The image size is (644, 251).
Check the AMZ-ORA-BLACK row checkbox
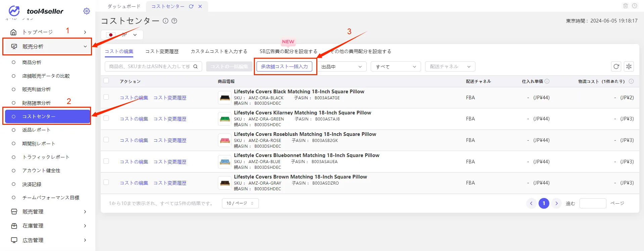106,97
